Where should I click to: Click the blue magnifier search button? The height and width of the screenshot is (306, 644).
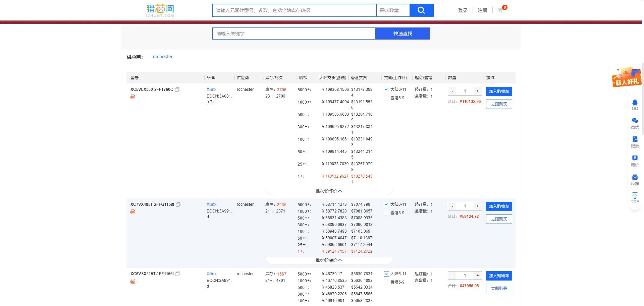click(x=421, y=10)
